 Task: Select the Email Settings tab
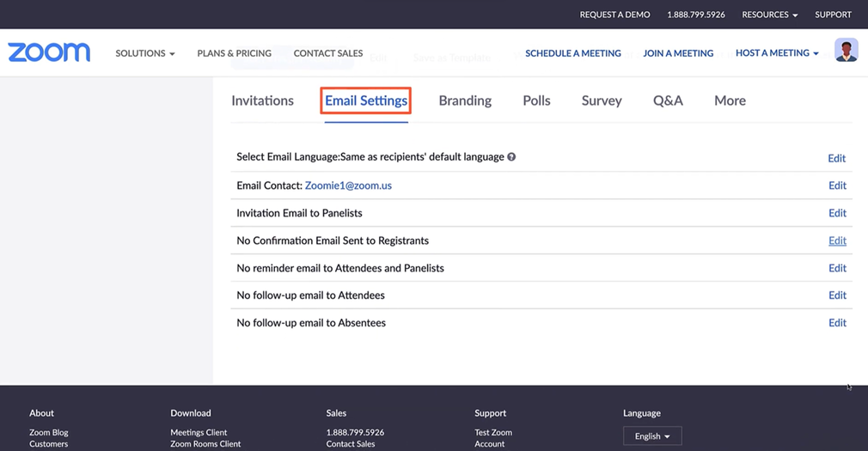tap(366, 101)
